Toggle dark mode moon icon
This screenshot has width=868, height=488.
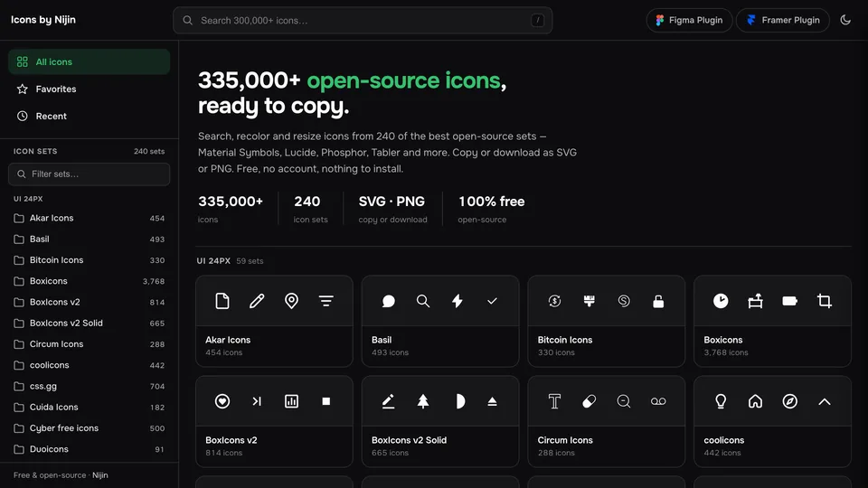(x=845, y=20)
